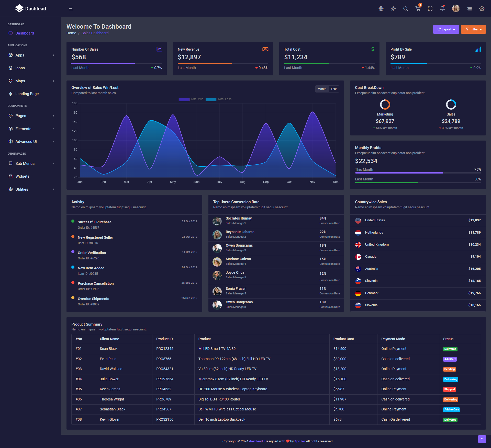Toggle the Total Win chart legend
Image resolution: width=491 pixels, height=448 pixels.
pos(191,99)
